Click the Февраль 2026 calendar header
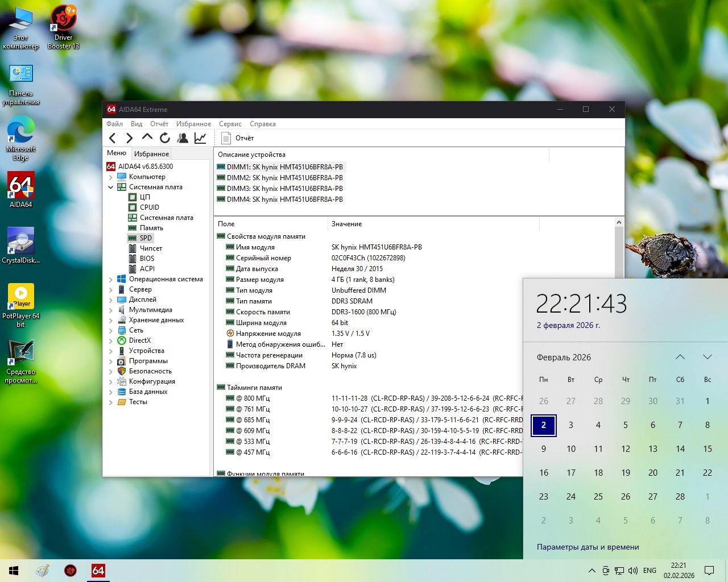Viewport: 728px width, 582px height. click(564, 357)
